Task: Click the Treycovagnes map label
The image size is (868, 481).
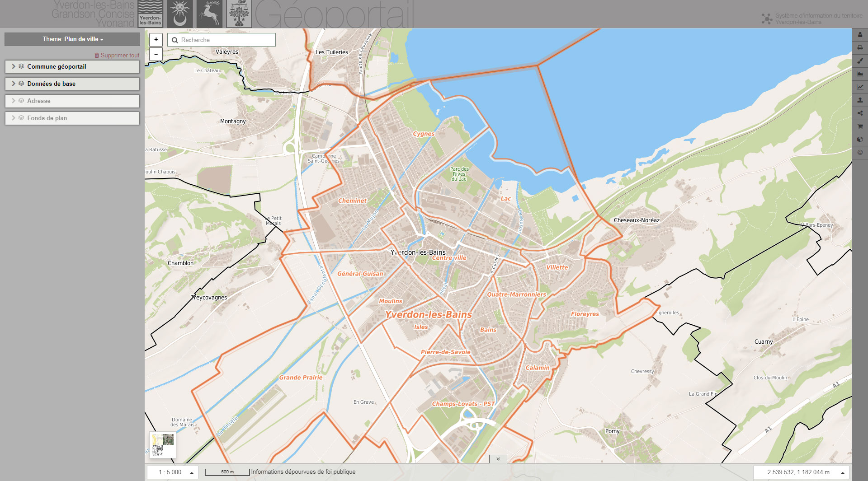Action: 209,298
